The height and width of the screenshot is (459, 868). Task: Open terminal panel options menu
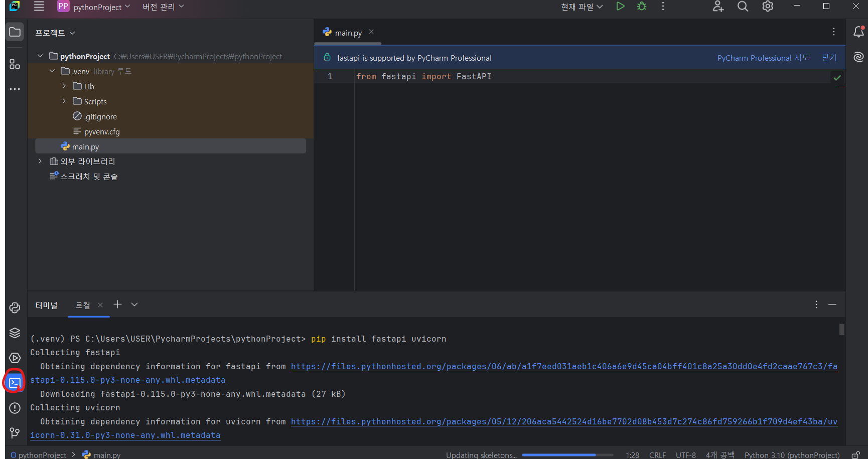click(x=816, y=304)
